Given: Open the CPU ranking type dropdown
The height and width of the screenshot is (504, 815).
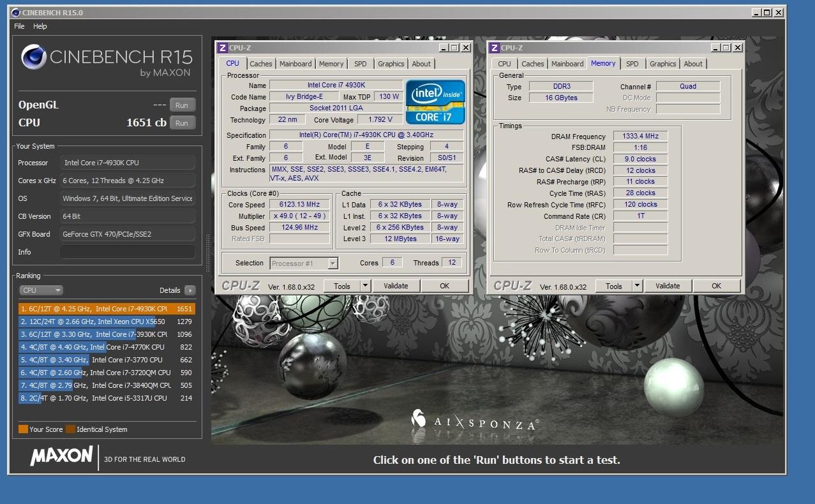Looking at the screenshot, I should (x=41, y=290).
